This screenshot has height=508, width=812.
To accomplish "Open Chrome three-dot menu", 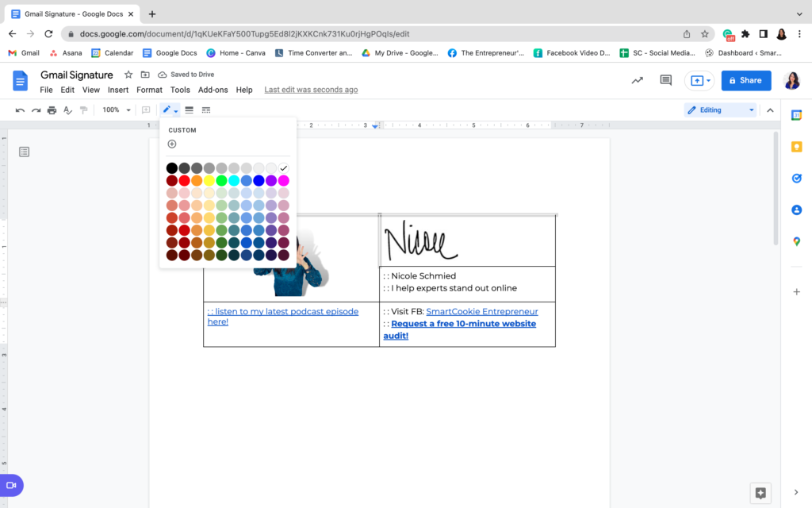I will pos(799,34).
